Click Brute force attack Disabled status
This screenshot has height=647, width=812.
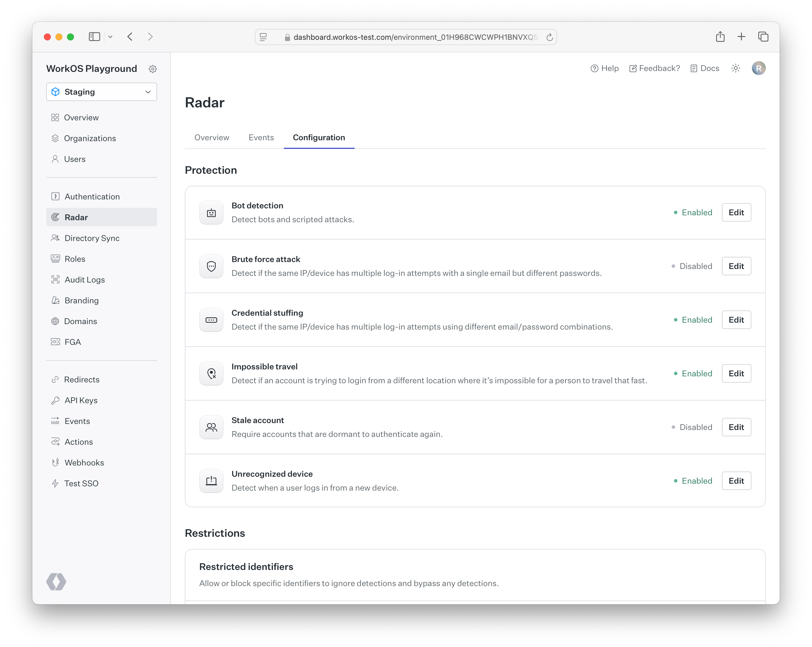pos(692,266)
